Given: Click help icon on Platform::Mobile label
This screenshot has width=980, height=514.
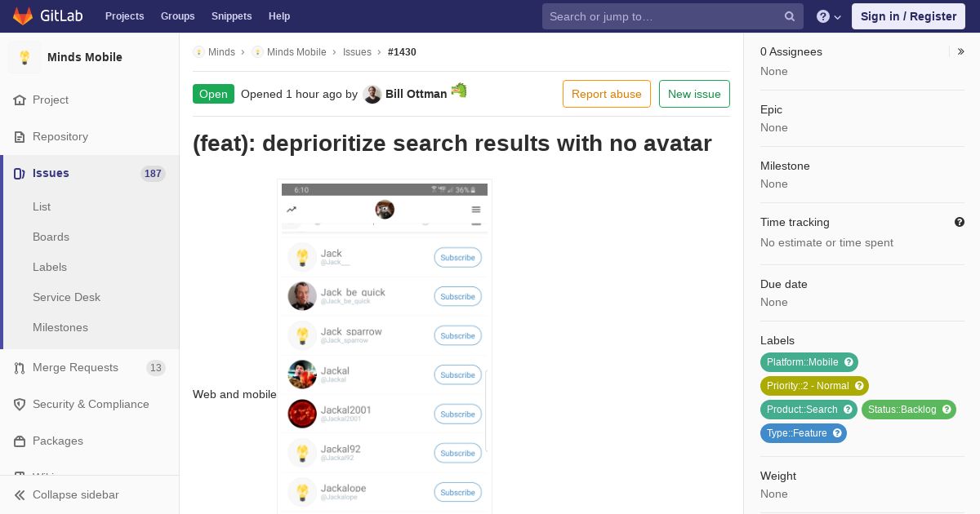Looking at the screenshot, I should [x=849, y=362].
